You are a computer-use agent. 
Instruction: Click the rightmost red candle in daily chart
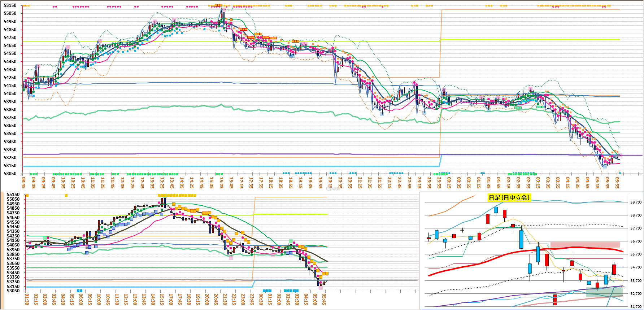point(614,269)
